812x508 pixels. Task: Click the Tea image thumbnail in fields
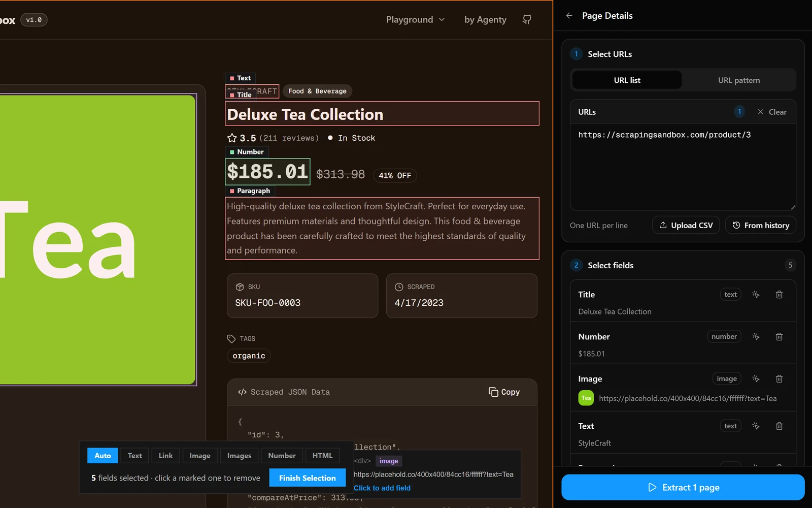586,398
